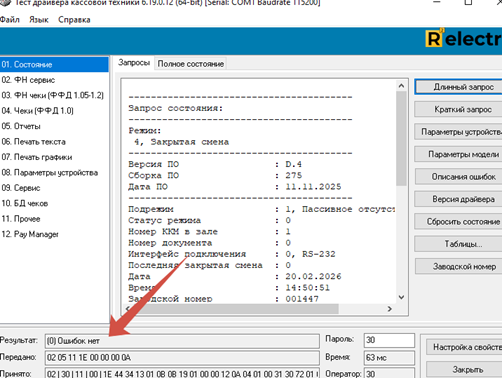502x378 pixels.
Task: Click the Relectr logo in banner
Action: [464, 39]
